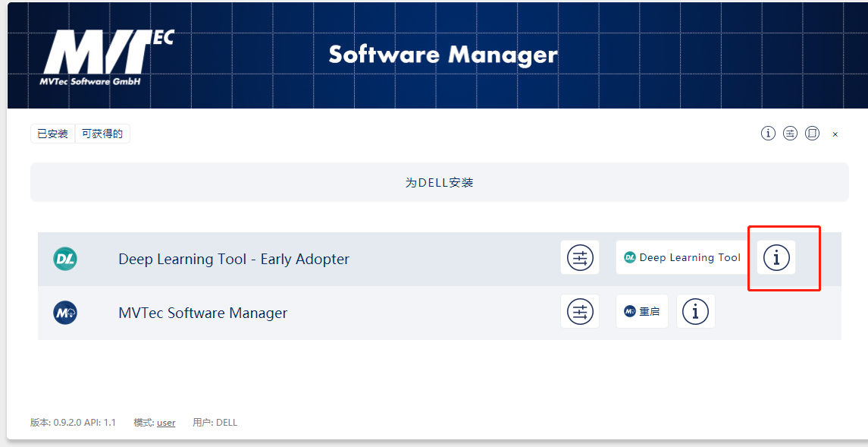Open the user mode link at bottom
This screenshot has height=447, width=868.
(x=165, y=422)
